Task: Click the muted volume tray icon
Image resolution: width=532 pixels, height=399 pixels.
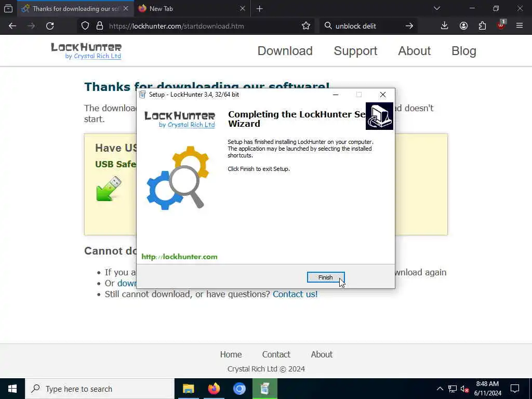Action: tap(464, 389)
